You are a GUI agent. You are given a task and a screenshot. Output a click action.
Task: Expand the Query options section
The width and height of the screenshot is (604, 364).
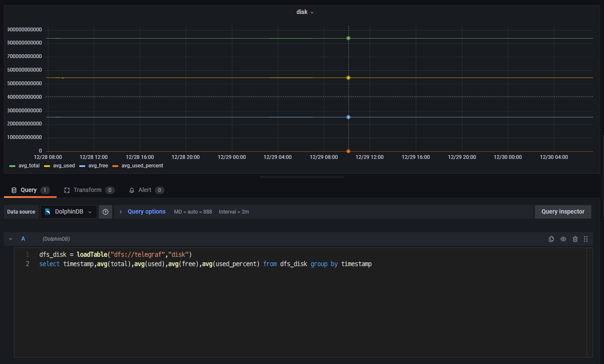(146, 212)
